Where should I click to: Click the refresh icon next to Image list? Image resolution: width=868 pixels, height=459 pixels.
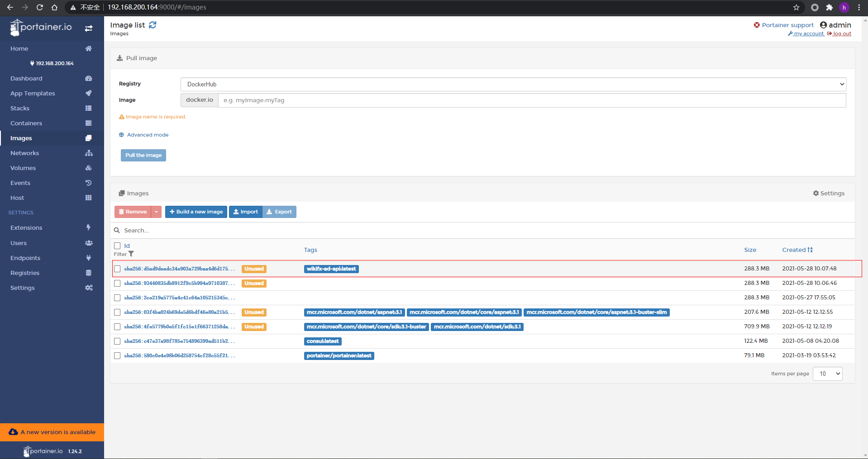pyautogui.click(x=153, y=25)
